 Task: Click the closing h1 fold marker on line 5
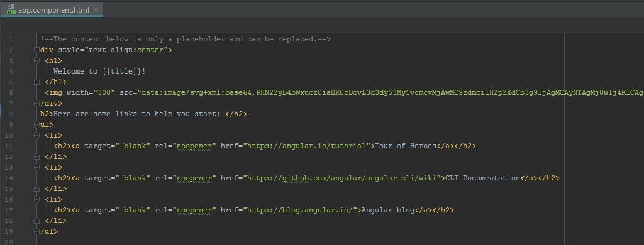pyautogui.click(x=36, y=82)
